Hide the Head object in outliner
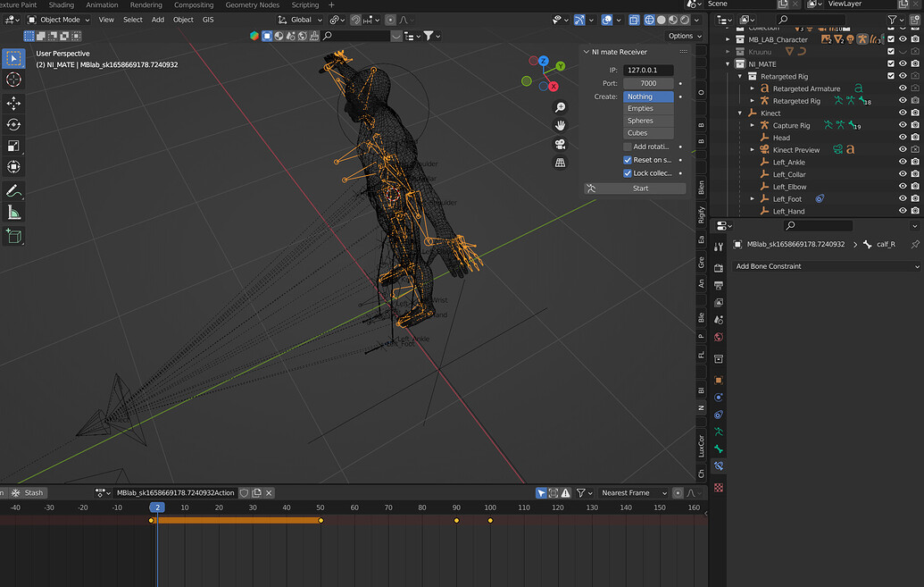Screen dimensions: 924x587 pos(903,138)
